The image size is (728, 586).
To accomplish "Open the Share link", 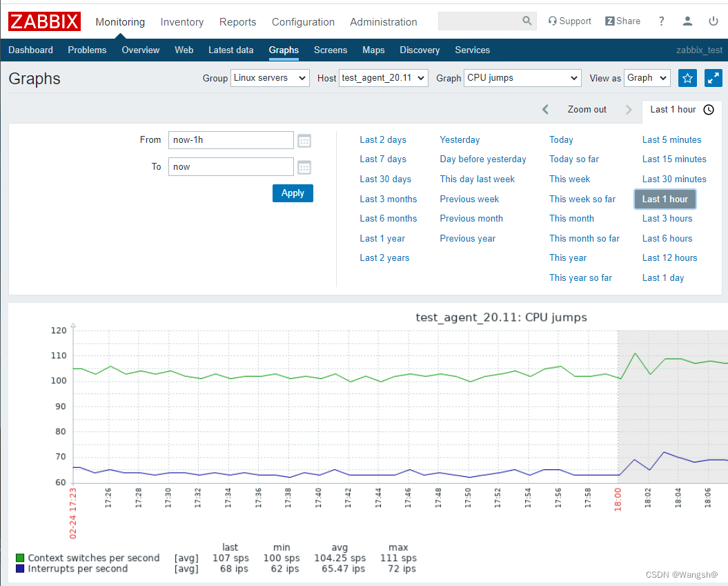I will click(x=622, y=21).
